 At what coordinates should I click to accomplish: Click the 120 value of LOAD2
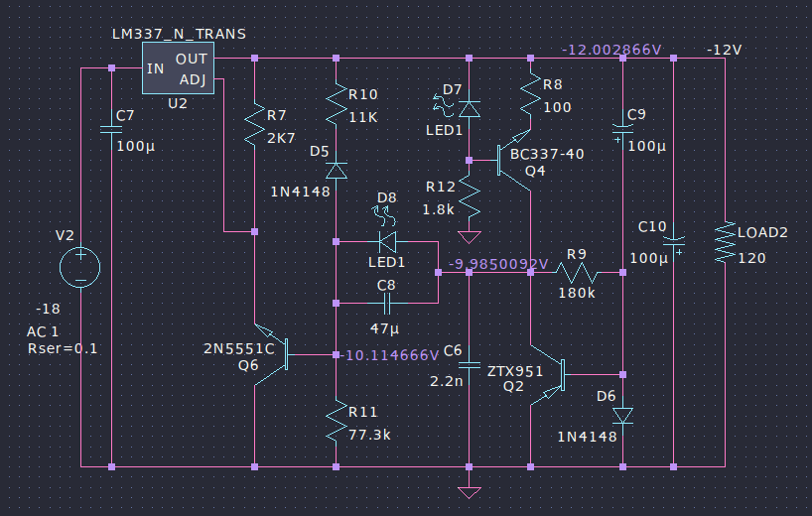pos(751,258)
